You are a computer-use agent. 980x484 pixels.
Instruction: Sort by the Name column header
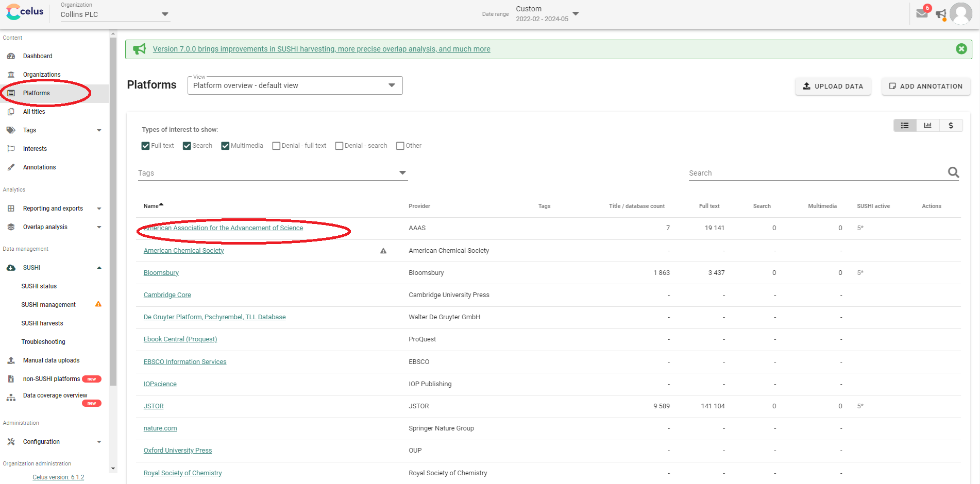153,206
